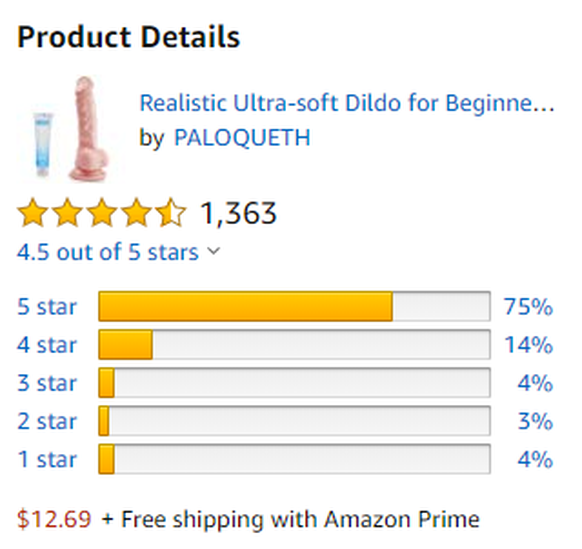Filter reviews by 1 star label

(47, 460)
